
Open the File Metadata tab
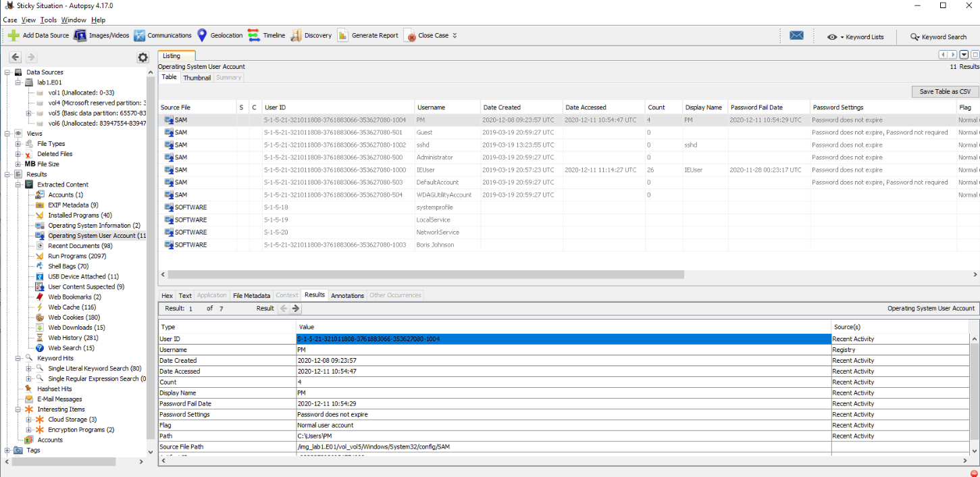pyautogui.click(x=251, y=295)
